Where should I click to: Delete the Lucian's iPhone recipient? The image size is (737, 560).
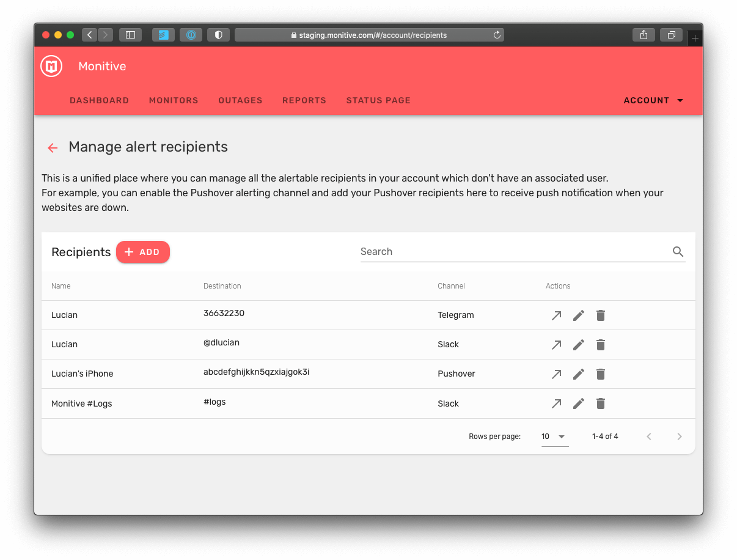601,374
